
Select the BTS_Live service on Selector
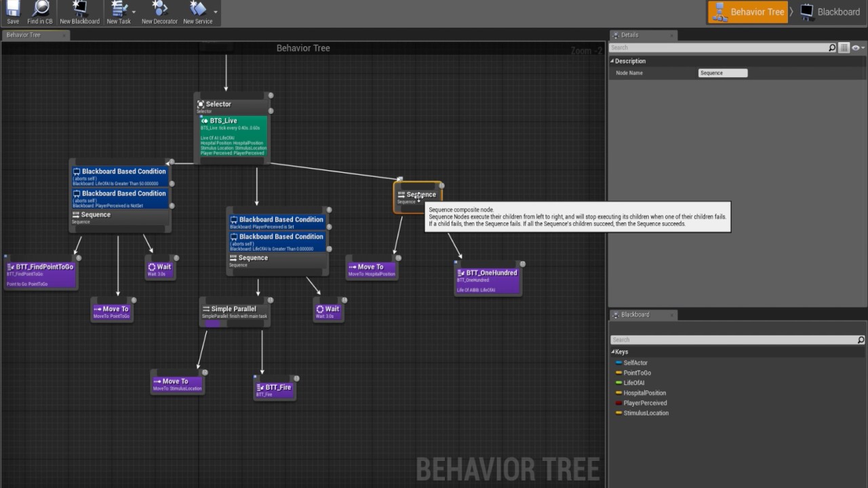click(233, 137)
